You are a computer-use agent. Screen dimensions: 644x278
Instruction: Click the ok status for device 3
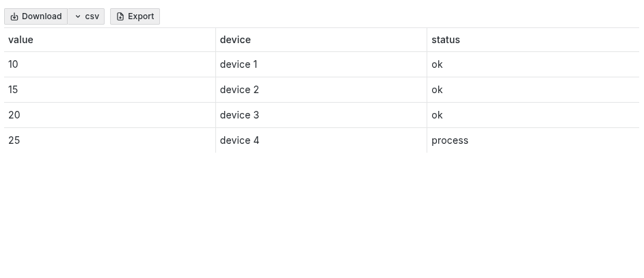[437, 115]
